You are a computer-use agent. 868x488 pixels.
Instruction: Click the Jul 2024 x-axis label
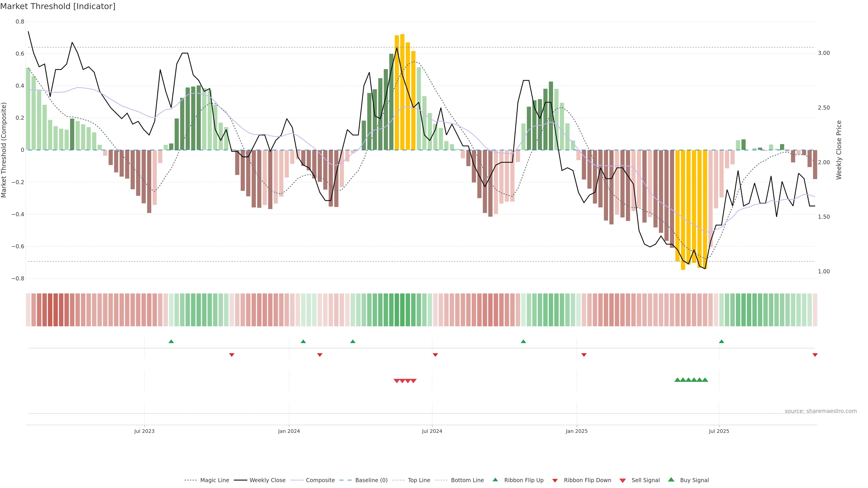[x=432, y=431]
